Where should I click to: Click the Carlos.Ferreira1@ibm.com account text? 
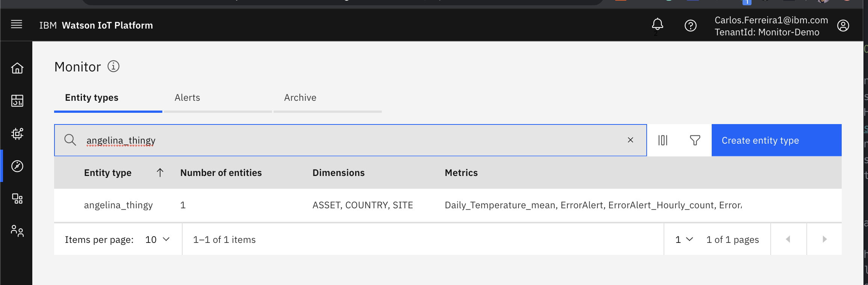(x=771, y=20)
